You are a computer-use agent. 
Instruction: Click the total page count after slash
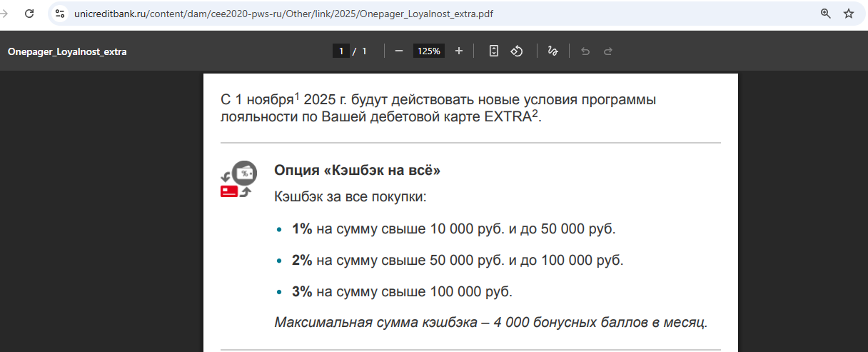click(x=364, y=51)
